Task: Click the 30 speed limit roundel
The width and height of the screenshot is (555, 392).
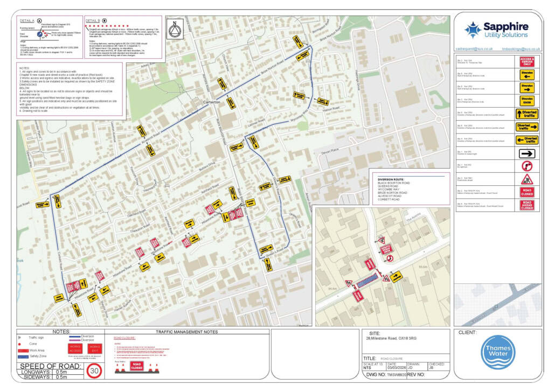Action: tap(94, 370)
